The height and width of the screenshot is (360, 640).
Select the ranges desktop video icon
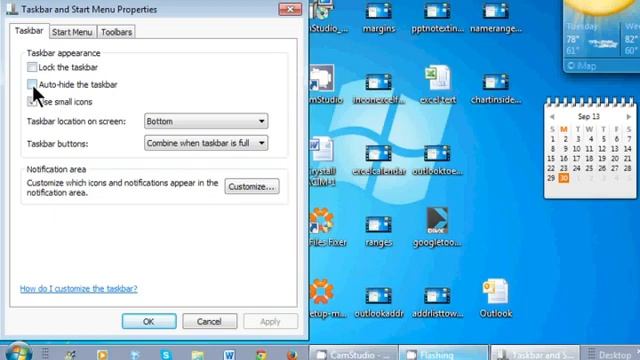coord(378,231)
